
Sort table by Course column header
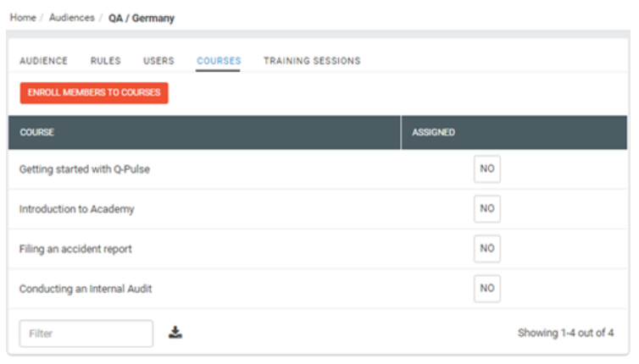point(36,132)
